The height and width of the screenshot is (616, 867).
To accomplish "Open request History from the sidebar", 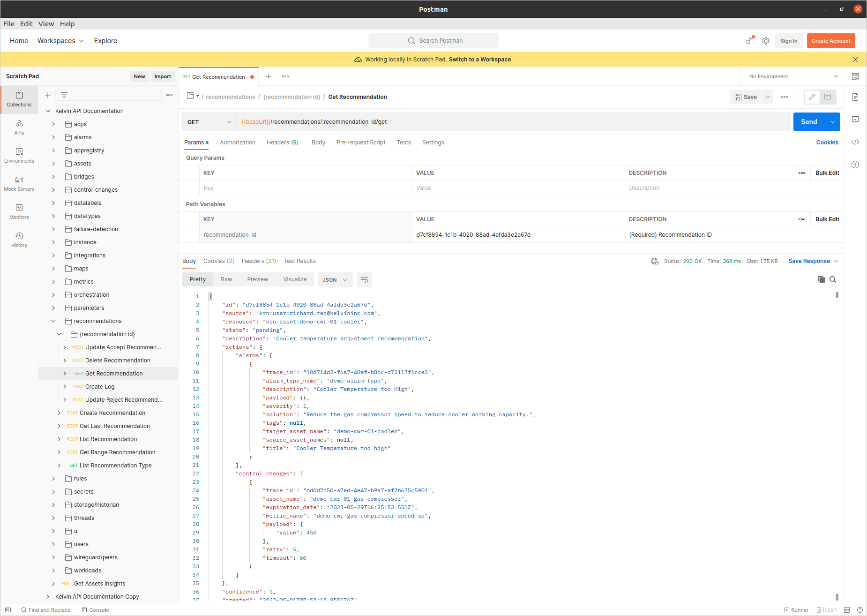I will coord(19,240).
